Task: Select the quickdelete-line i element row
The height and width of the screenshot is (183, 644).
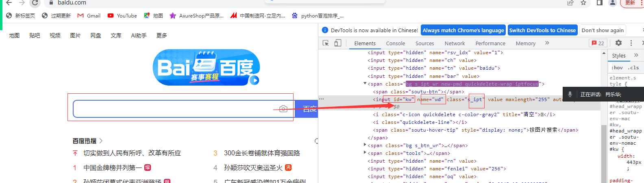Action: click(420, 122)
